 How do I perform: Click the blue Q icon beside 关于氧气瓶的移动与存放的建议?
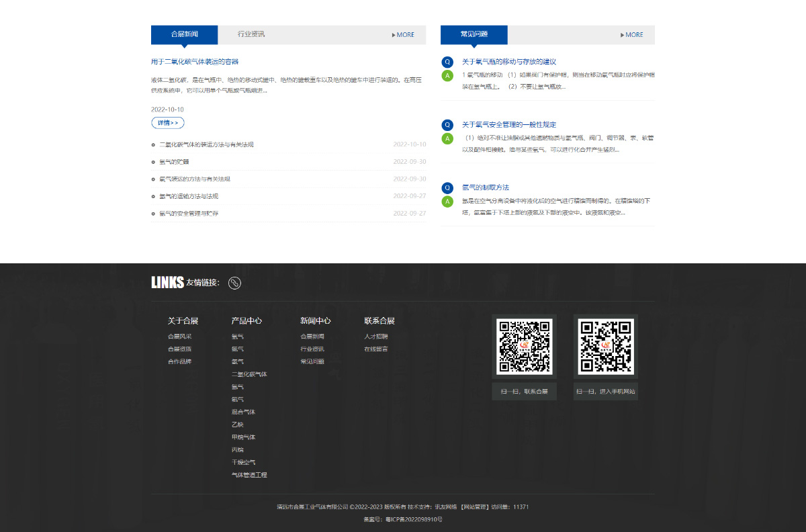447,62
